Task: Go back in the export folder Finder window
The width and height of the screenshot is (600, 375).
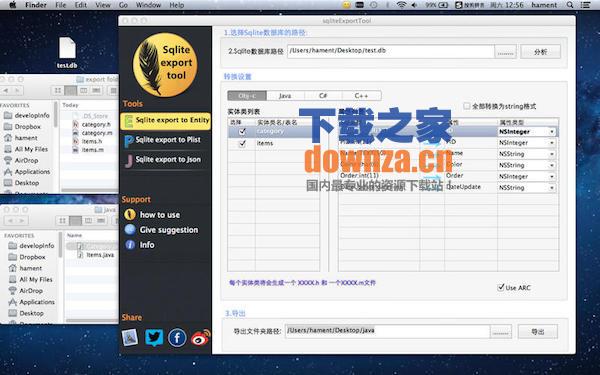Action: tap(6, 91)
